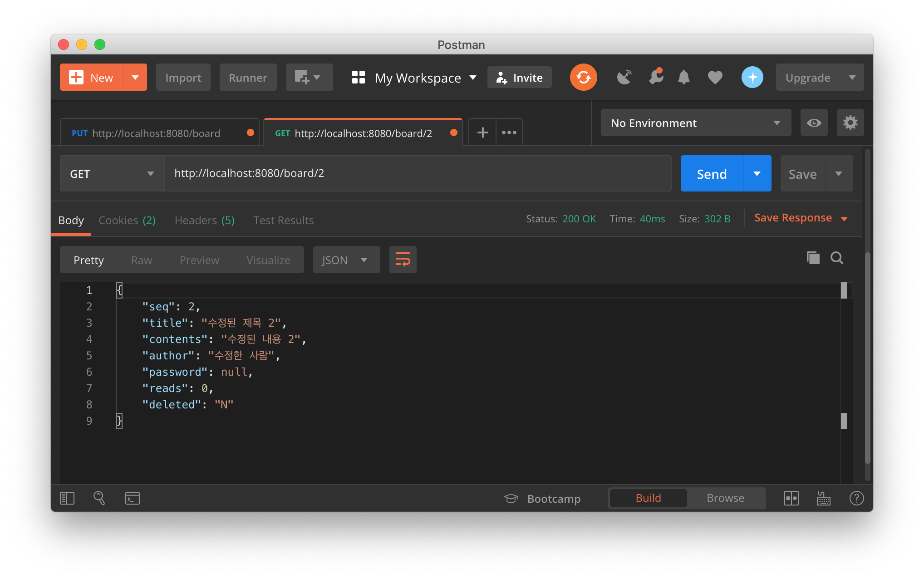This screenshot has height=579, width=924.
Task: Open the JSON format dropdown
Action: 346,260
